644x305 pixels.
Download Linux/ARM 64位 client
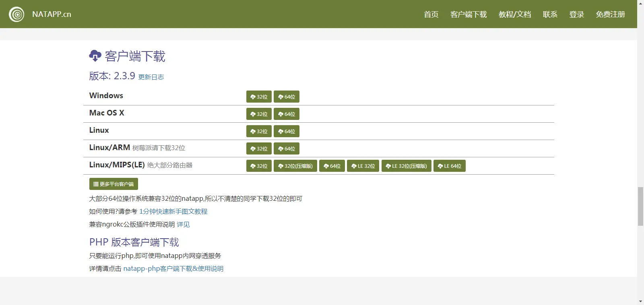287,148
